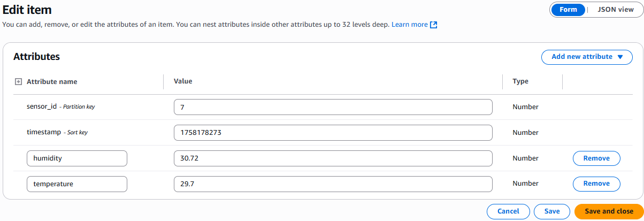This screenshot has height=221, width=644.
Task: Click Save and close
Action: [609, 211]
